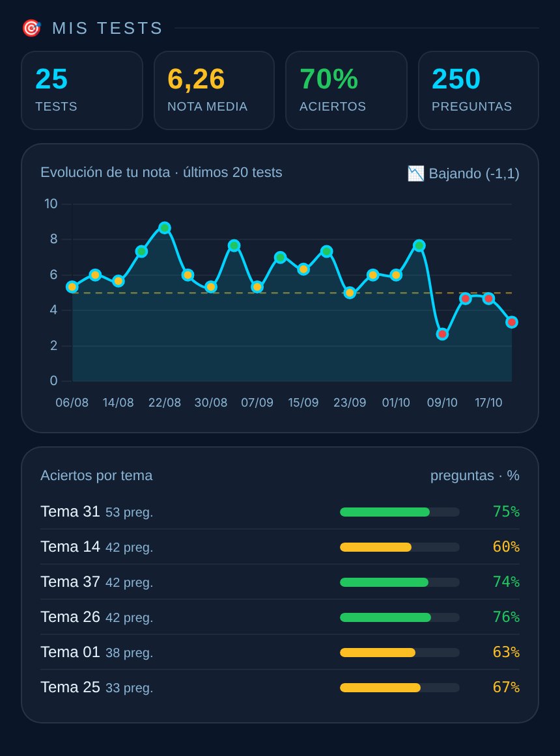The image size is (560, 756).
Task: Click the 17/10 date on the axis
Action: click(x=488, y=403)
